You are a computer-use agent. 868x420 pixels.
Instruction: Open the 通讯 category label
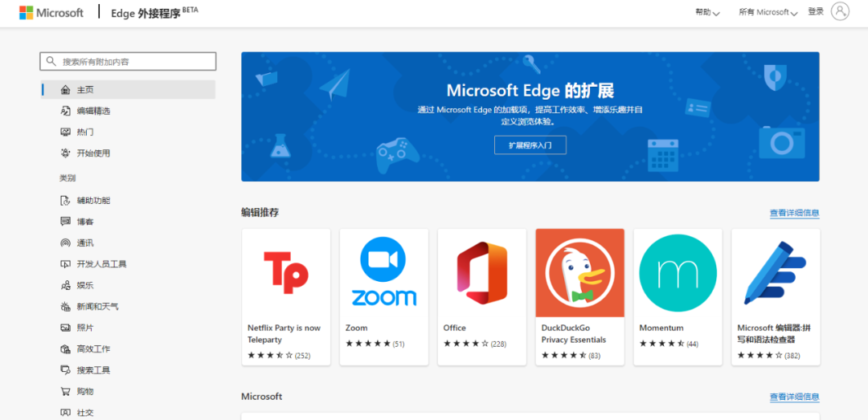85,243
